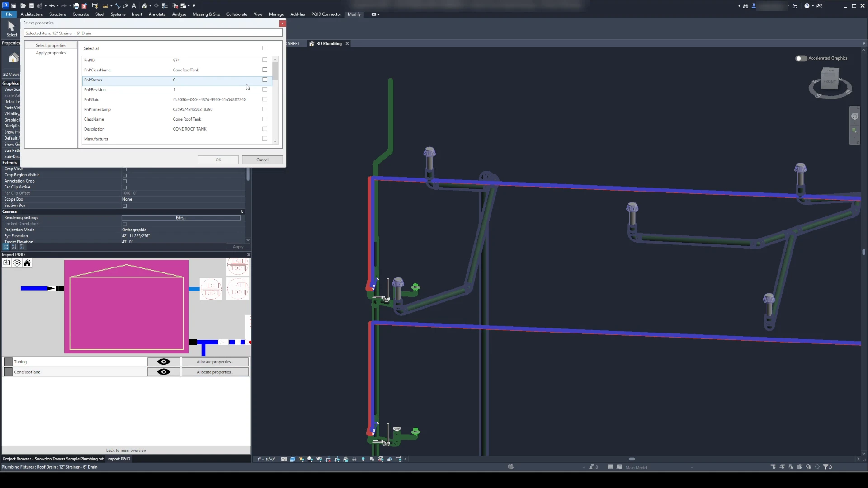This screenshot has height=488, width=868.
Task: Open the view scale 1" = 10'-0" selector
Action: coord(266,459)
